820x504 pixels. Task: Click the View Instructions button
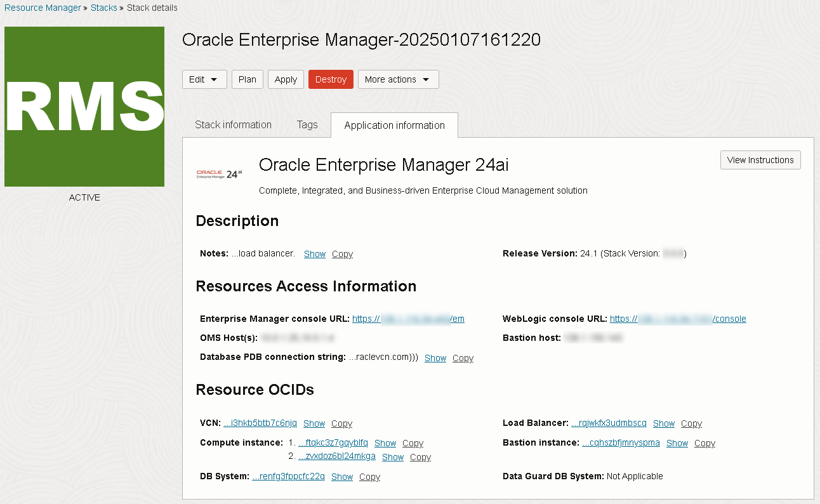760,160
